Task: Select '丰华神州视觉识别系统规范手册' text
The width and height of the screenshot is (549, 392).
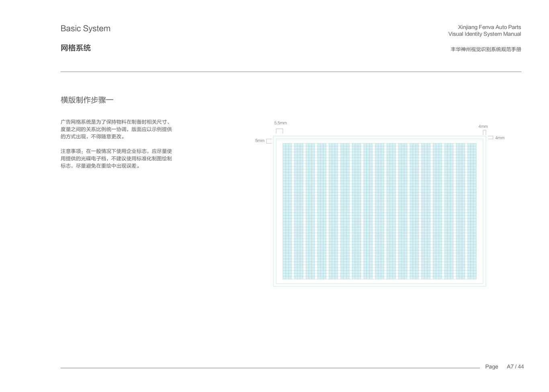Action: click(486, 49)
